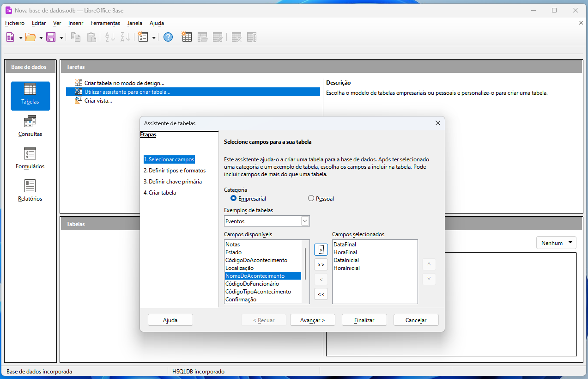This screenshot has height=379, width=588.
Task: Click the Help question mark icon
Action: pyautogui.click(x=168, y=37)
